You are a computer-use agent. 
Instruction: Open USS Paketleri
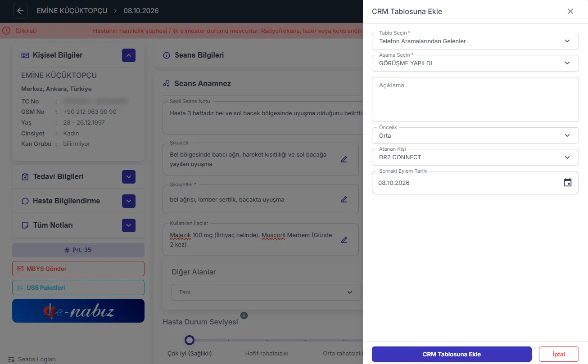[78, 288]
